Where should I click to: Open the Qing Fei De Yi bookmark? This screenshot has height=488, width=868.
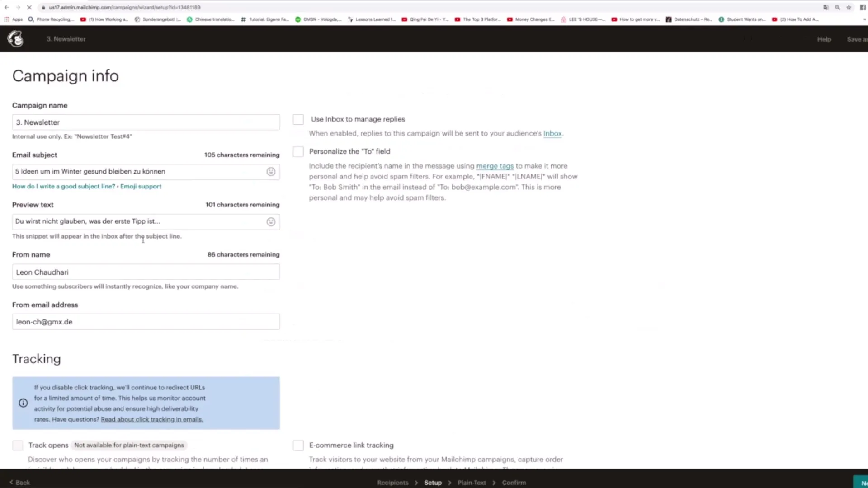point(425,19)
